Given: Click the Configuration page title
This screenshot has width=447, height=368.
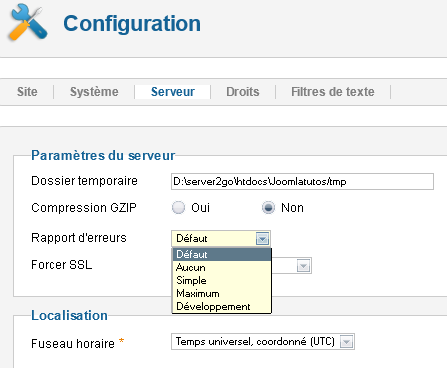Looking at the screenshot, I should point(132,23).
